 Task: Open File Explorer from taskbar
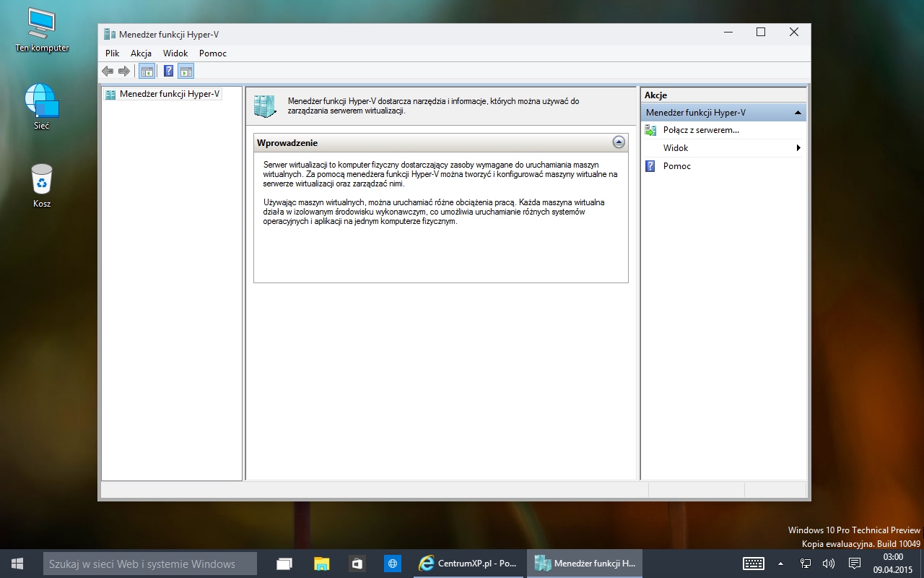click(x=321, y=564)
